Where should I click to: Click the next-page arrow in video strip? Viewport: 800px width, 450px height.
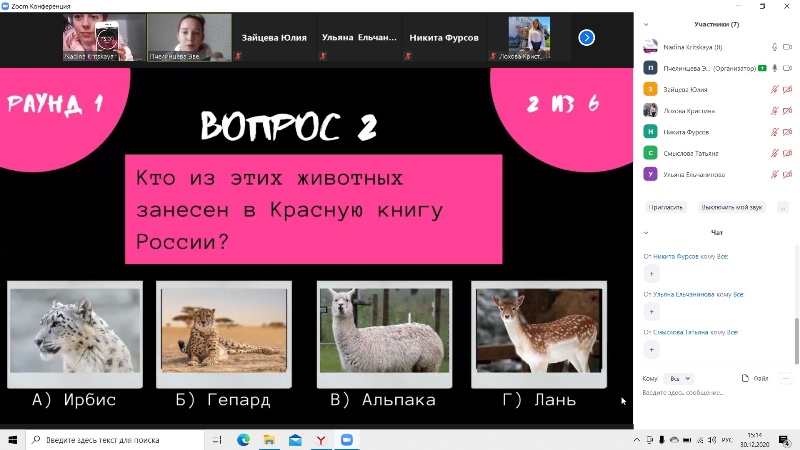click(587, 38)
